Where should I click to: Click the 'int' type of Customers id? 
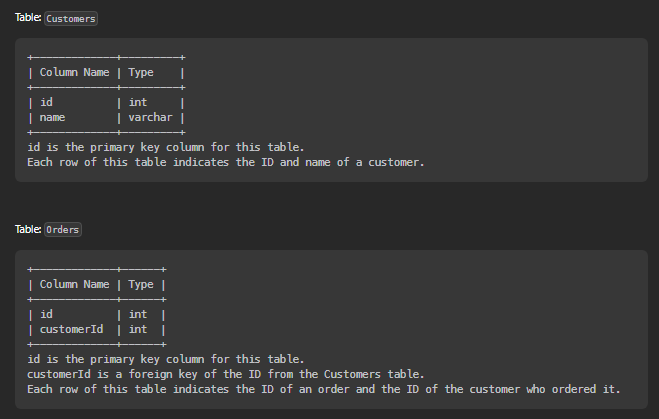138,102
